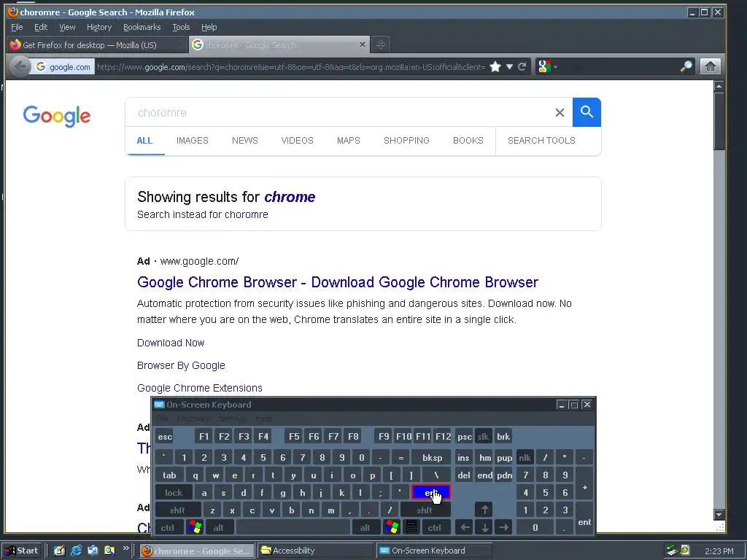This screenshot has height=560, width=747.
Task: Click the first quick launch icon beside Start
Action: coord(59,551)
